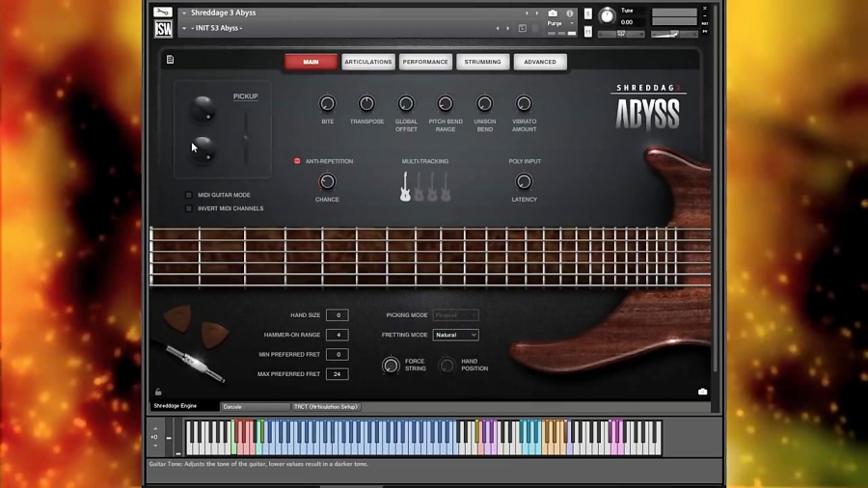Click the Hand Position knob
Image resolution: width=868 pixels, height=488 pixels.
tap(447, 366)
